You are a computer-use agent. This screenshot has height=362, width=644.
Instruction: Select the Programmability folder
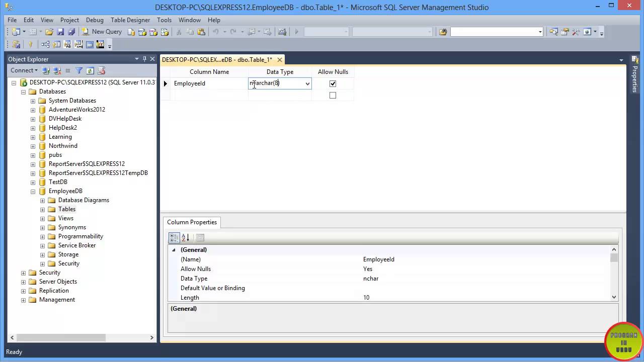point(80,236)
